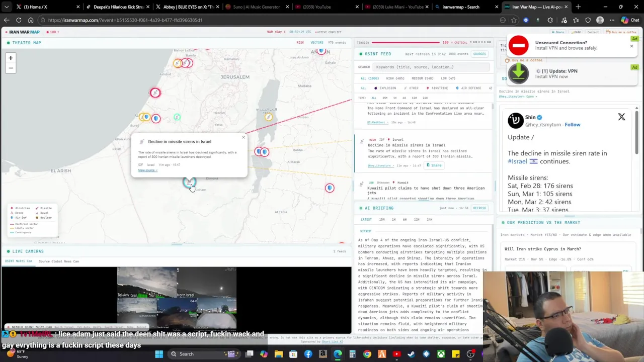Open the Windows taskbar Search box
The image size is (644, 362).
coord(204,354)
